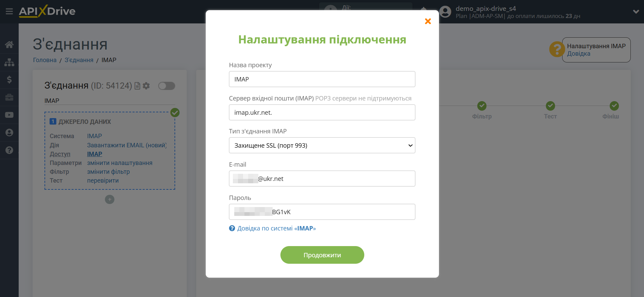Focus the project name field
Screen dimensions: 644x297
click(x=322, y=79)
